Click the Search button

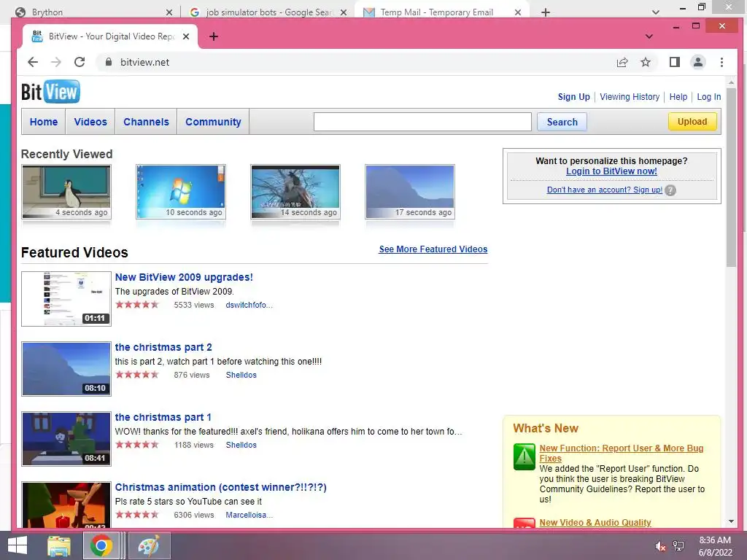pyautogui.click(x=562, y=122)
